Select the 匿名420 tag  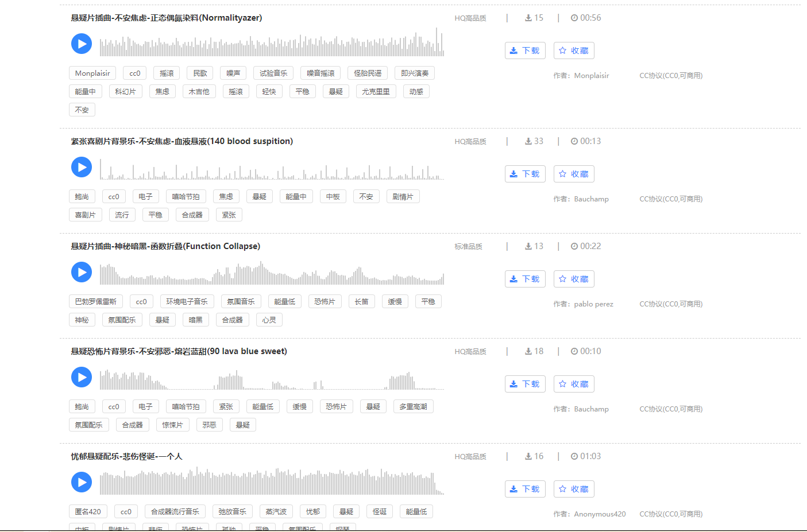tap(88, 511)
